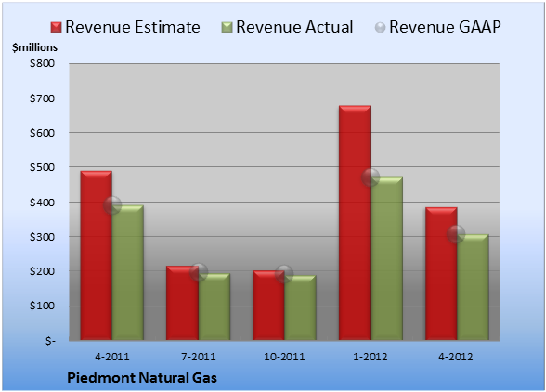The width and height of the screenshot is (546, 392).
Task: Click the green actual bar for 1-2012
Action: click(387, 258)
